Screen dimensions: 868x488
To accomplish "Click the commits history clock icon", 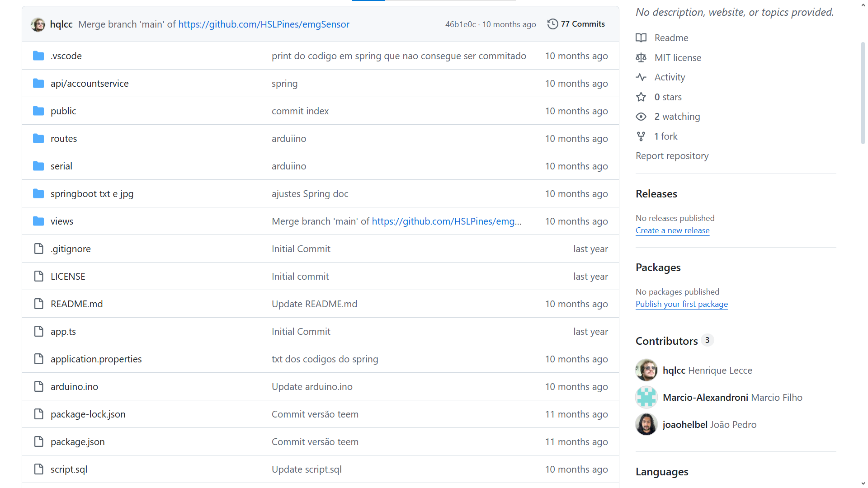I will point(552,24).
